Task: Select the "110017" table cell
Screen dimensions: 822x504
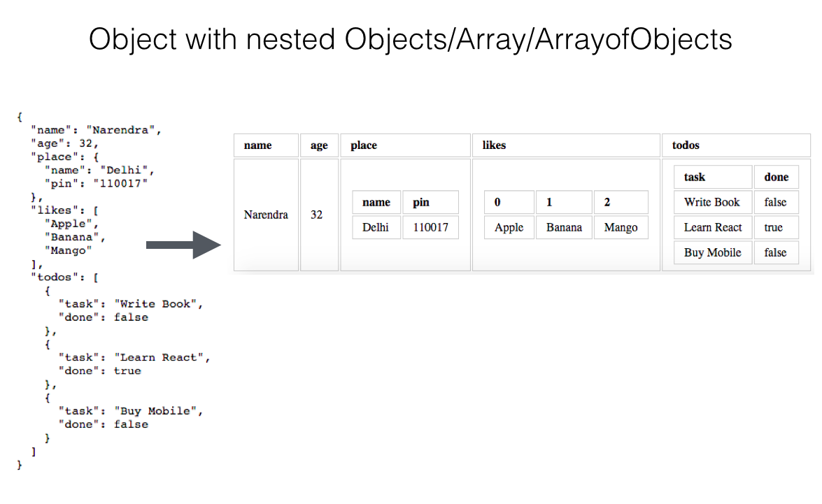Action: [430, 227]
